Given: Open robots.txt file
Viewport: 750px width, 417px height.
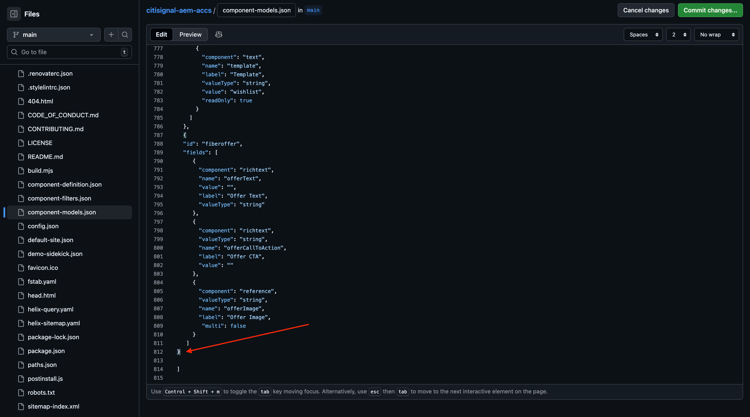Looking at the screenshot, I should click(x=41, y=393).
